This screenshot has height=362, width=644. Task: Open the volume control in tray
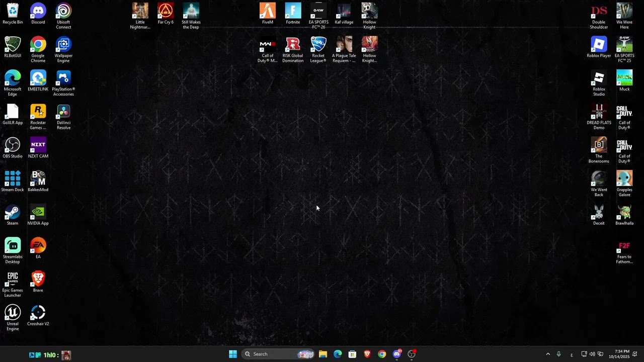pyautogui.click(x=592, y=354)
